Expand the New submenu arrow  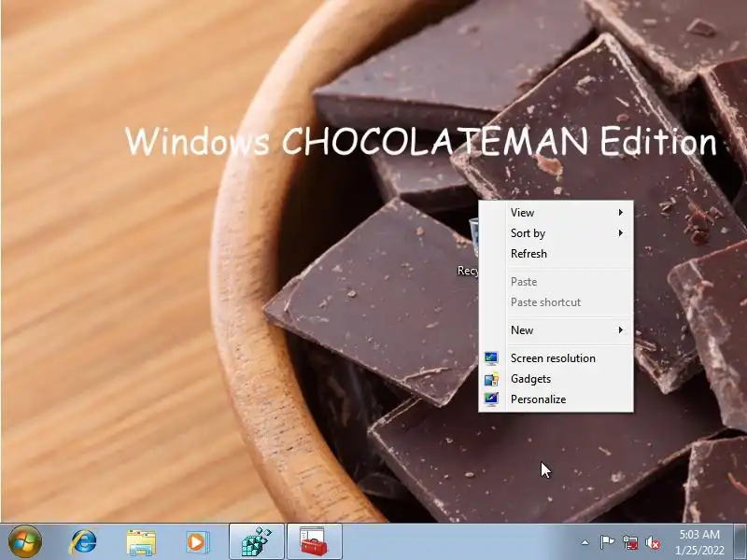coord(620,330)
